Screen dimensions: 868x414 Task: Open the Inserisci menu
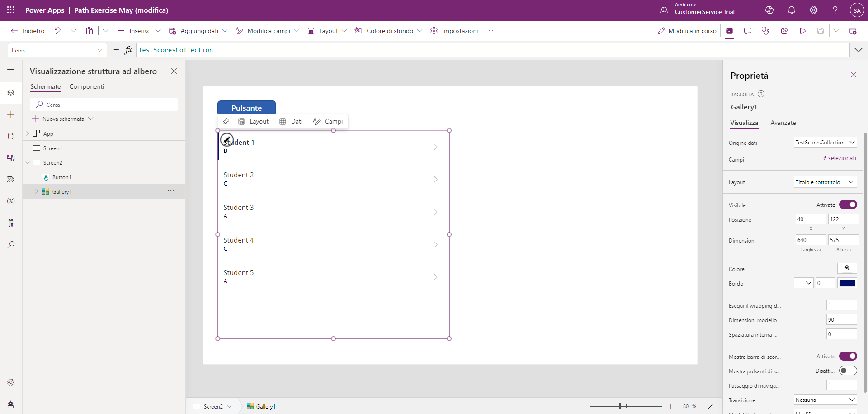click(139, 31)
